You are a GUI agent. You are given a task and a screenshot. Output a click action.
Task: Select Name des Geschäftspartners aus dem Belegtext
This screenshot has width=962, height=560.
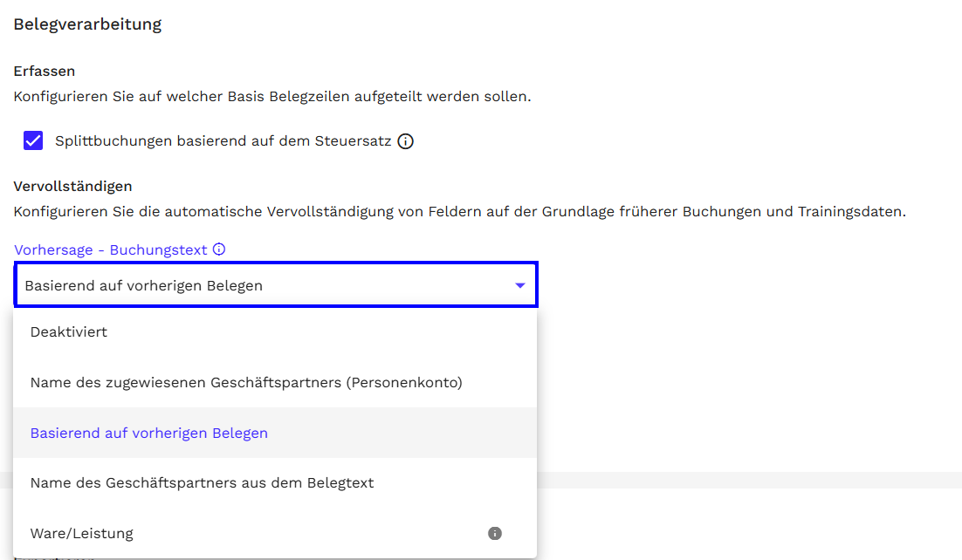[202, 482]
